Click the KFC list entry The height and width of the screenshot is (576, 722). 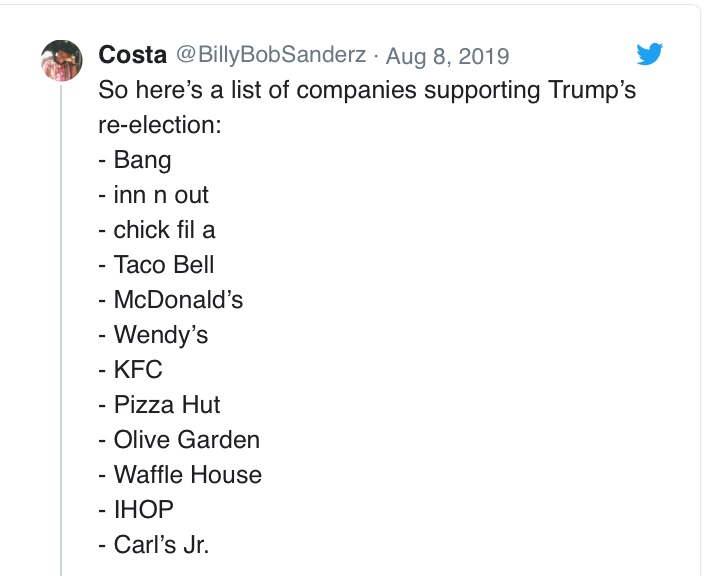pos(130,370)
